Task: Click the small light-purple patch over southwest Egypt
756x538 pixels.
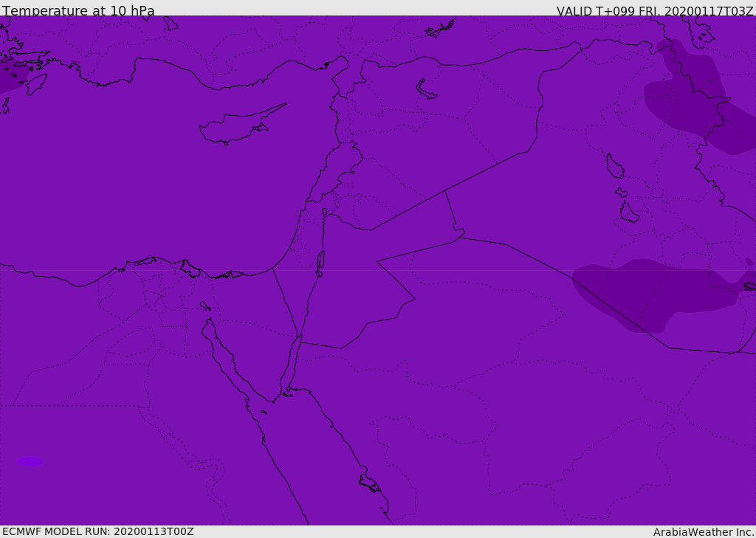Action: tap(30, 461)
